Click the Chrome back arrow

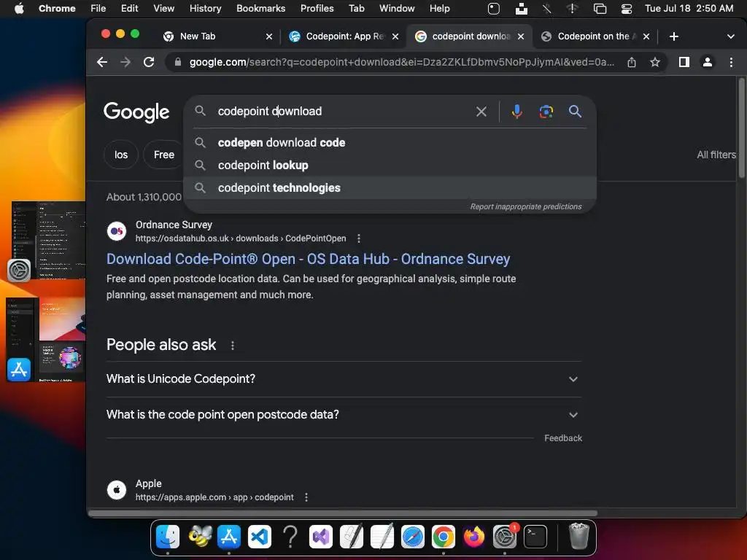[102, 62]
